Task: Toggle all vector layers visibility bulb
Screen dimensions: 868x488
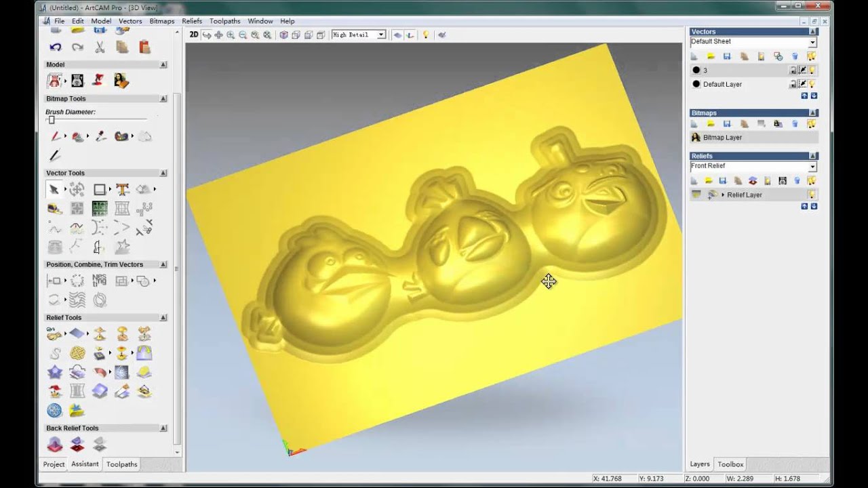Action: (x=812, y=56)
